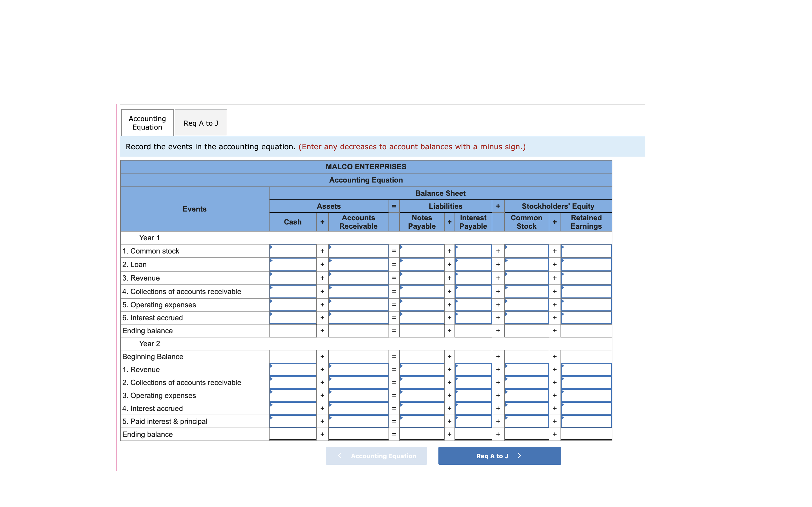
Task: Click the left chevron on Accounting Equation button
Action: click(x=339, y=456)
